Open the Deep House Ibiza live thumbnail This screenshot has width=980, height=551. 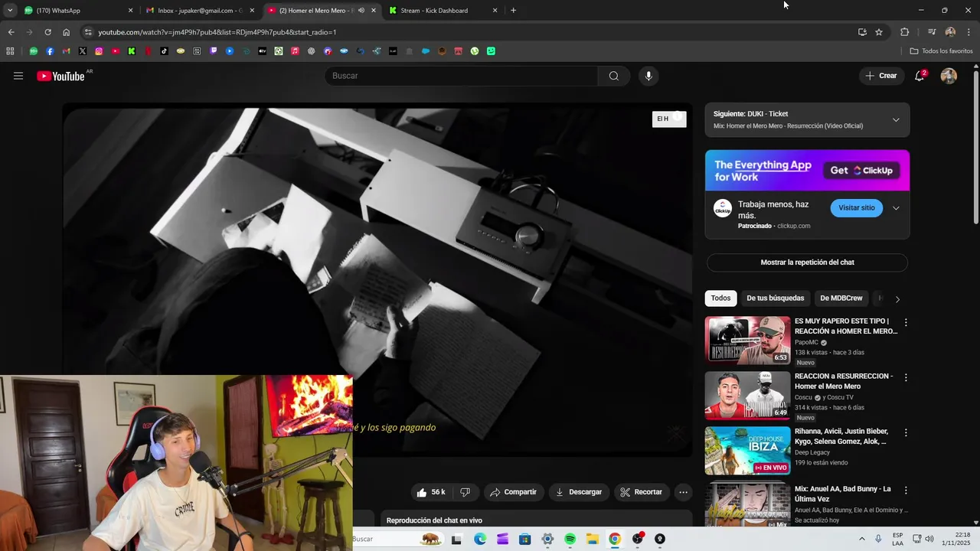pyautogui.click(x=748, y=450)
